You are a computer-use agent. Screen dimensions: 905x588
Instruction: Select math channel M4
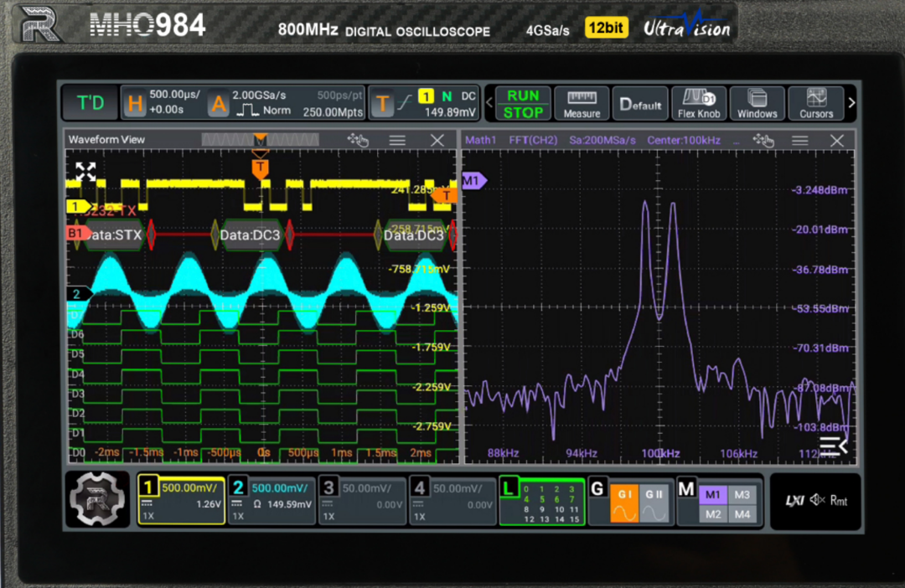pyautogui.click(x=742, y=514)
